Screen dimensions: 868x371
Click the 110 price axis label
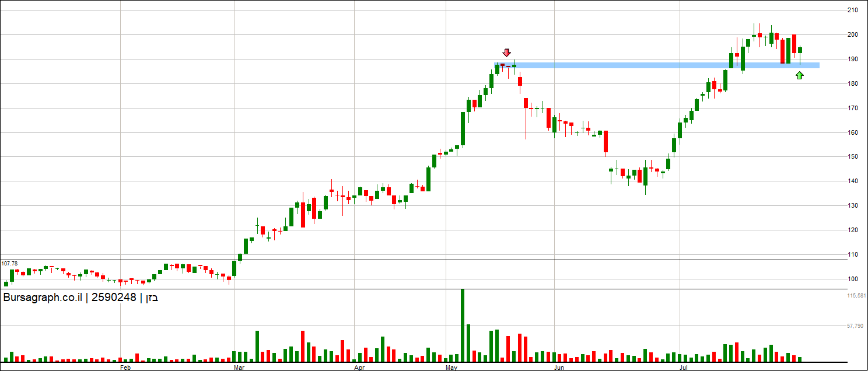852,255
